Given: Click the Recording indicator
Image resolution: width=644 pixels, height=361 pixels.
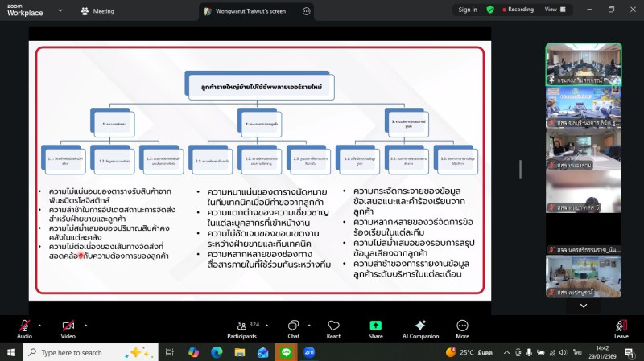Looking at the screenshot, I should pos(516,10).
